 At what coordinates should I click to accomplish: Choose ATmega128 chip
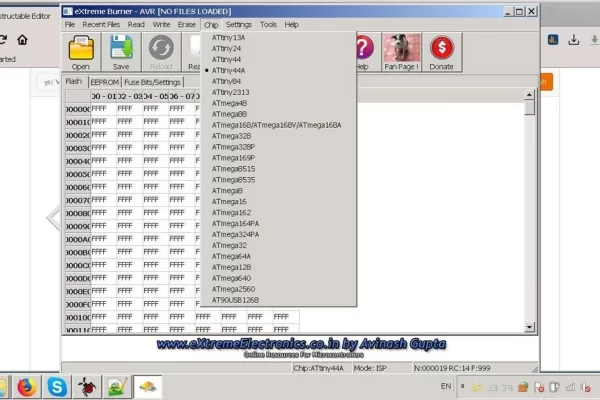coord(278,267)
